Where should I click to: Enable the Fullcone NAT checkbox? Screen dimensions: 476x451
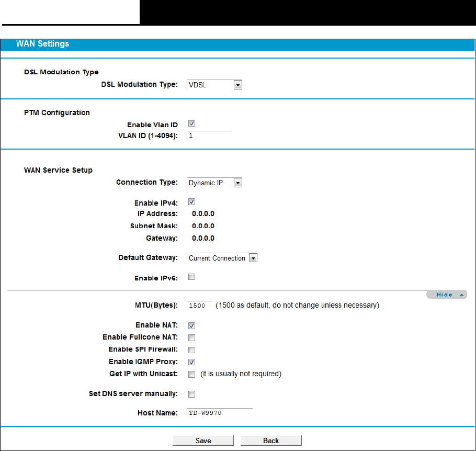tap(191, 337)
